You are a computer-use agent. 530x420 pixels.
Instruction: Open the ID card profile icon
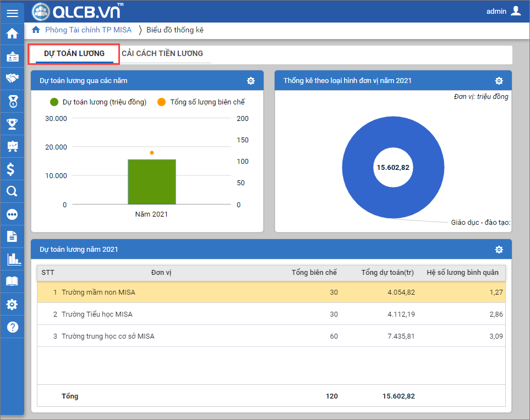click(x=12, y=57)
